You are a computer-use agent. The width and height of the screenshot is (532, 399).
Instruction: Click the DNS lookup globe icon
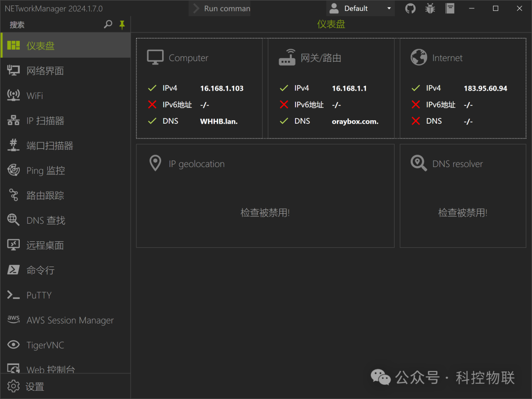coord(14,220)
